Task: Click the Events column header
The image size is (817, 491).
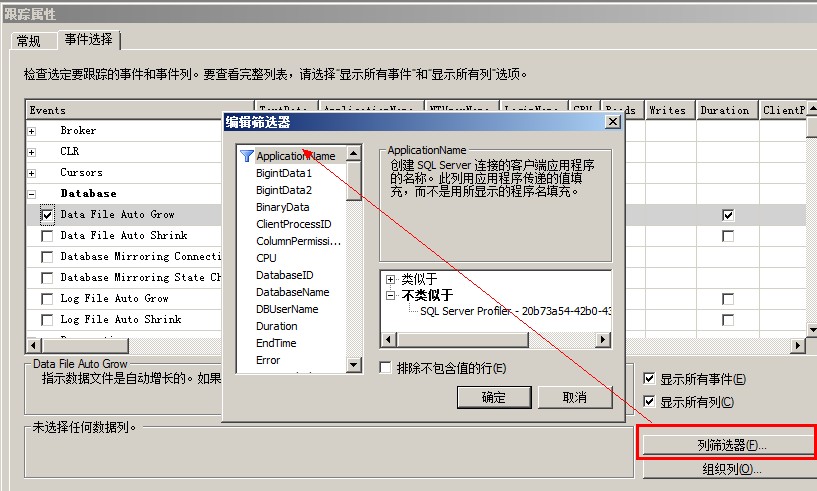Action: [x=140, y=111]
